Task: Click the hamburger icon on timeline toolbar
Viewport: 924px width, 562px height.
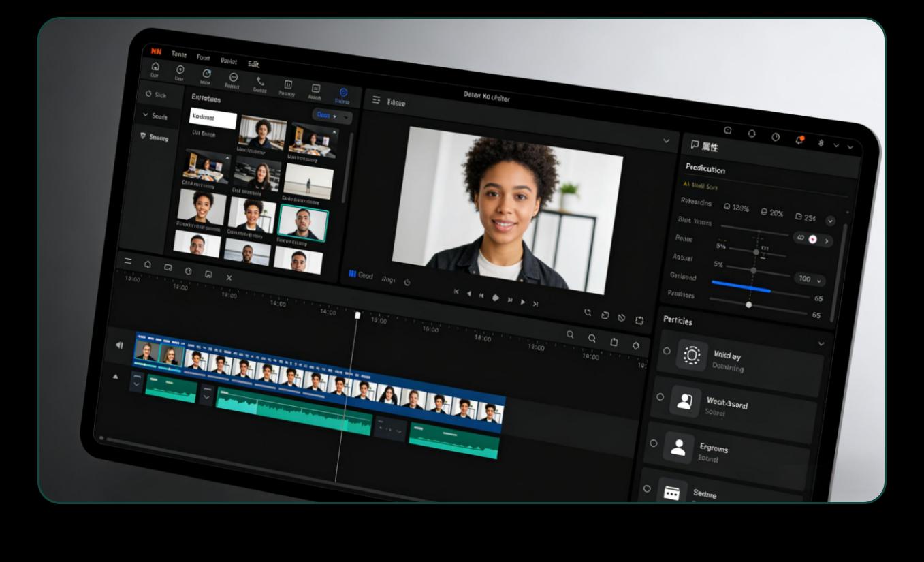Action: [x=128, y=262]
